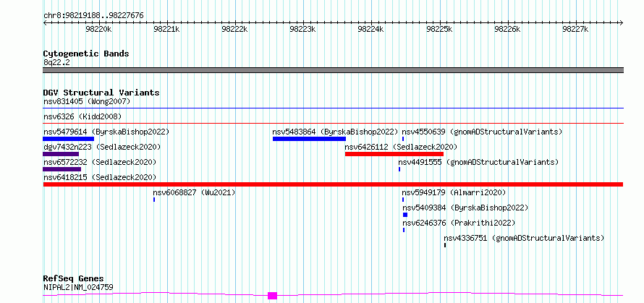Click the 98224k ruler position
The height and width of the screenshot is (303, 644).
(370, 29)
